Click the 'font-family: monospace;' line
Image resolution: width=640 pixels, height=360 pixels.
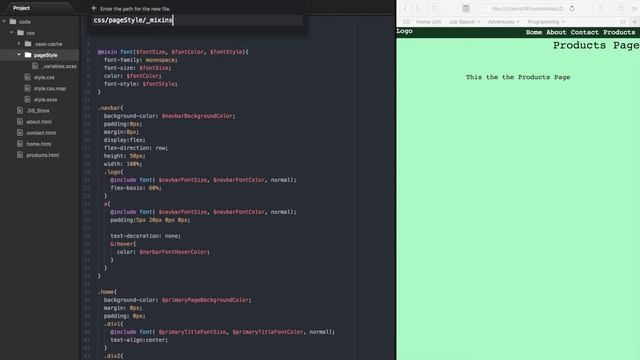click(140, 60)
